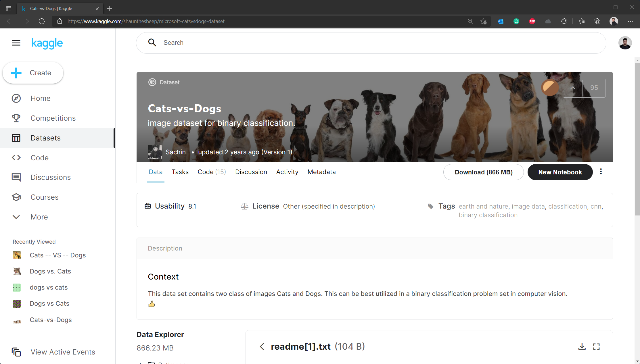Viewport: 640px width, 364px height.
Task: Click the Kaggle home logo icon
Action: point(47,43)
